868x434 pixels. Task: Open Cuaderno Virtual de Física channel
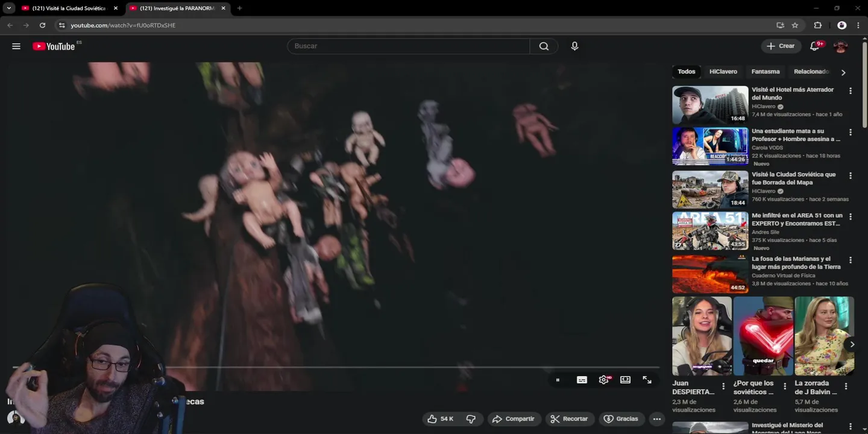point(784,275)
